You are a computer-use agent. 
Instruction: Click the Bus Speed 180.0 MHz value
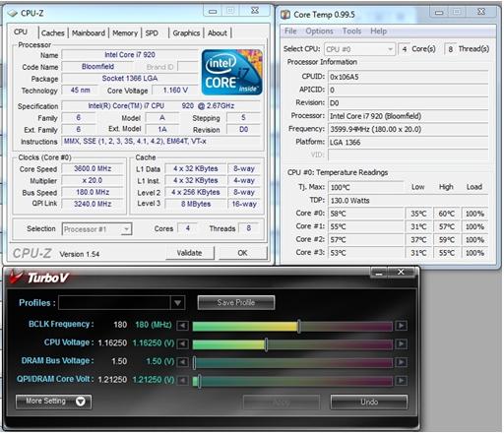(x=93, y=193)
